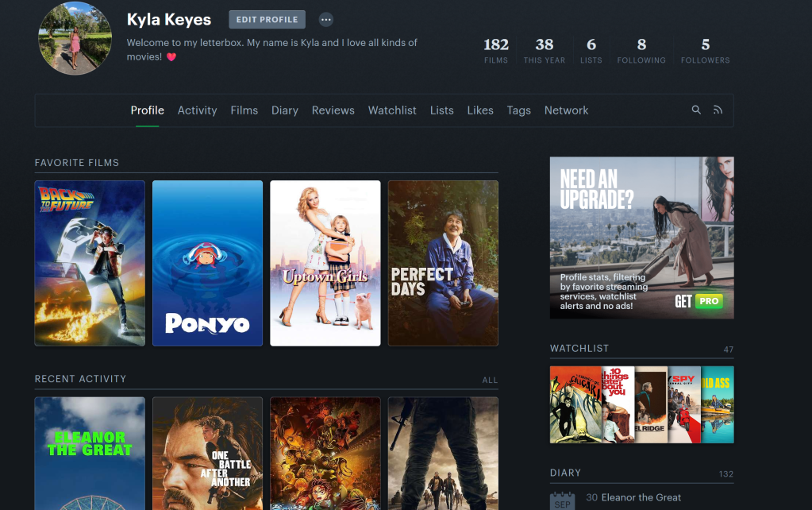Open Back to the Future poster
The height and width of the screenshot is (510, 812).
(x=90, y=263)
